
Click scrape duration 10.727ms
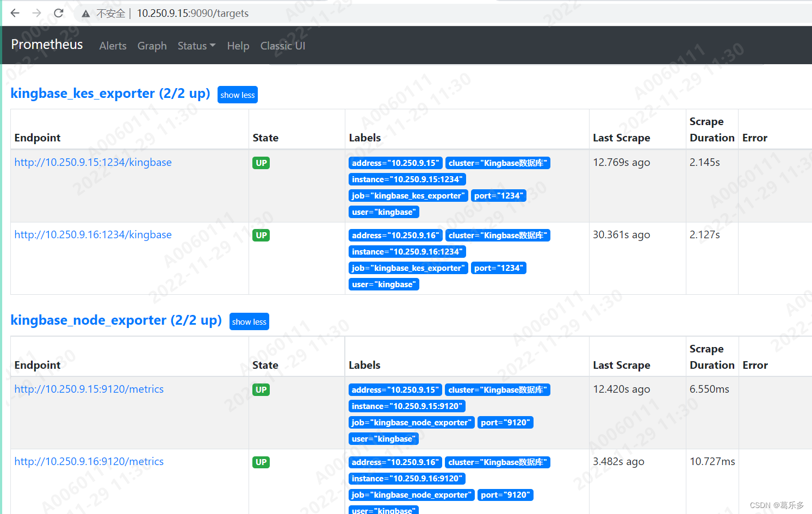[712, 461]
